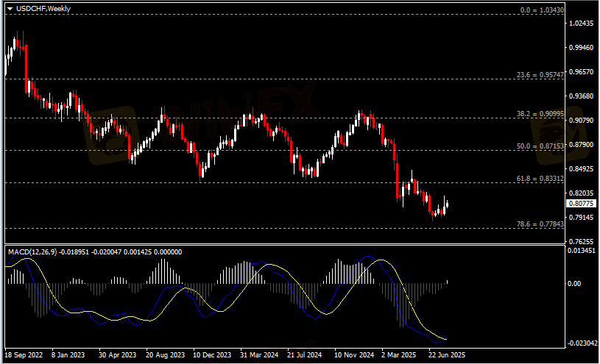Click the 1.02435 price scale label

coord(582,24)
